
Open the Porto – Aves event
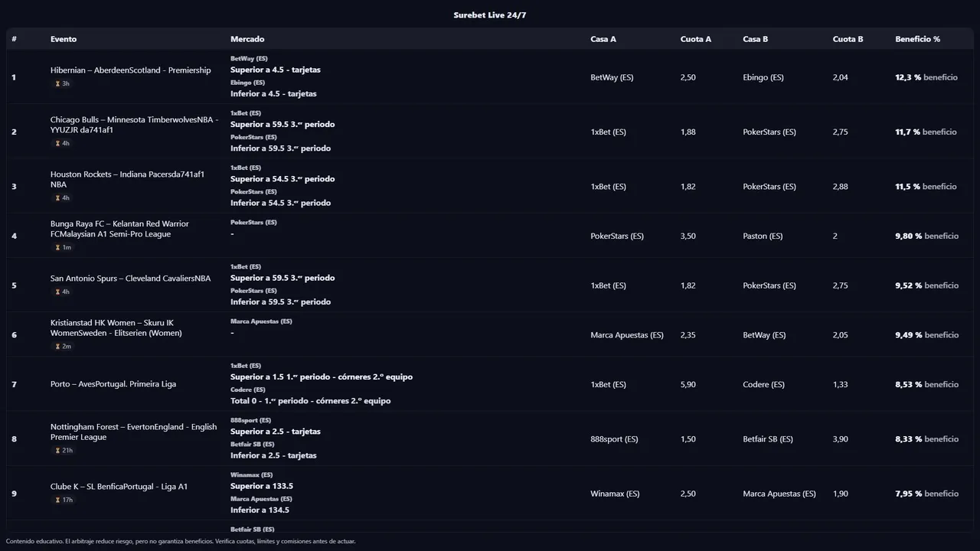[x=113, y=384]
